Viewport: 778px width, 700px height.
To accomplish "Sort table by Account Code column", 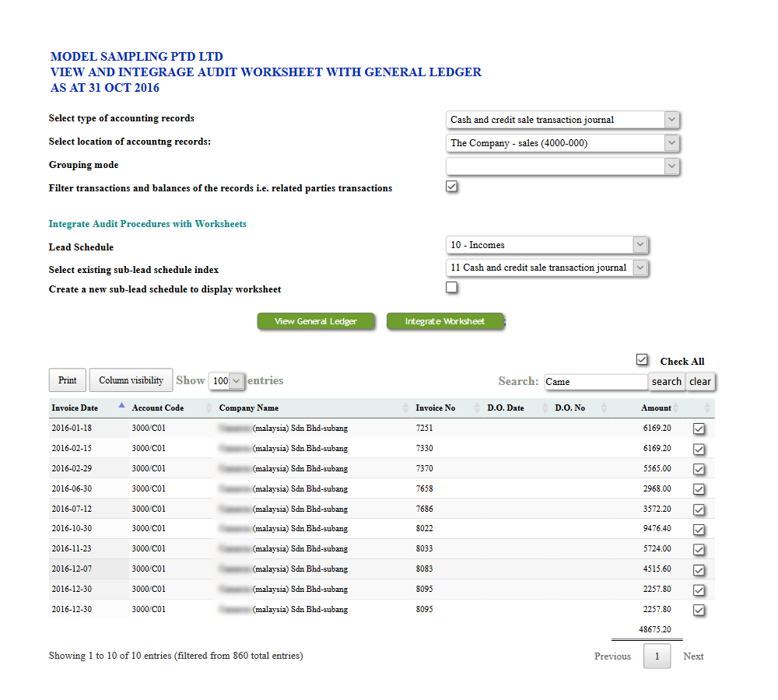I will (158, 408).
